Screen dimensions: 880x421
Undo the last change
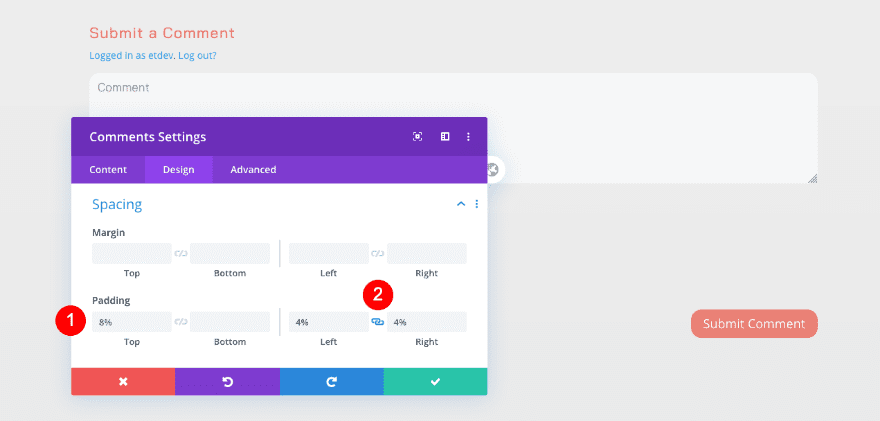227,382
